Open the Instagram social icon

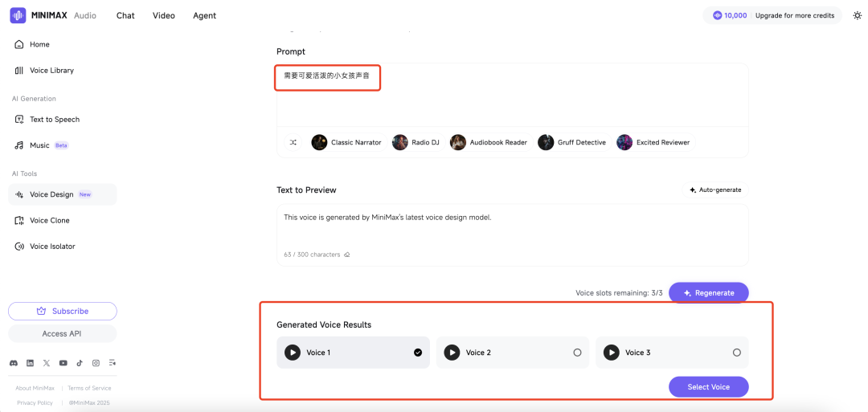(x=96, y=363)
